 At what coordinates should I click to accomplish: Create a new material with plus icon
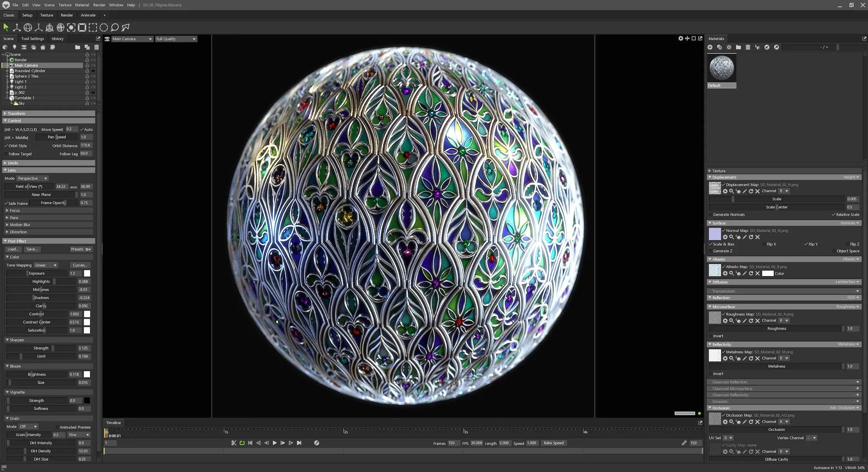(x=710, y=47)
